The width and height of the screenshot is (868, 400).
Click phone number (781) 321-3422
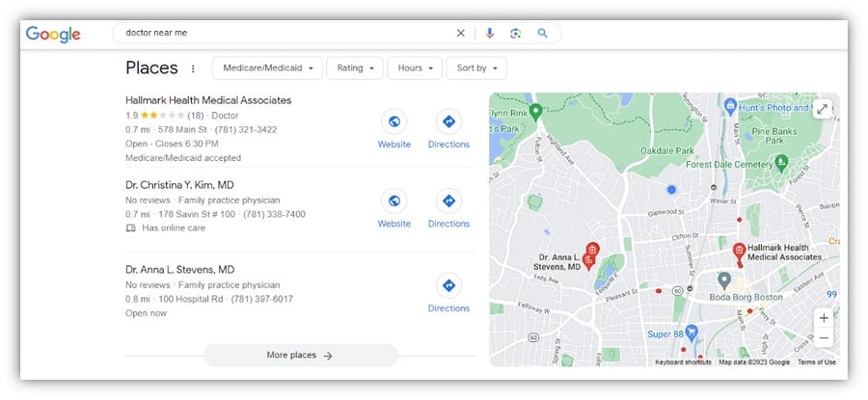[246, 129]
